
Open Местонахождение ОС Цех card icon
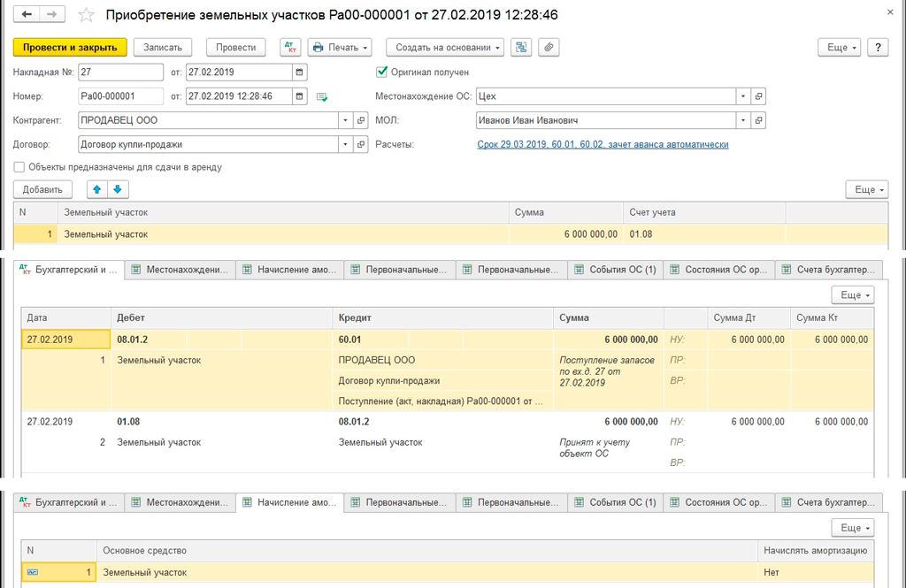[758, 96]
